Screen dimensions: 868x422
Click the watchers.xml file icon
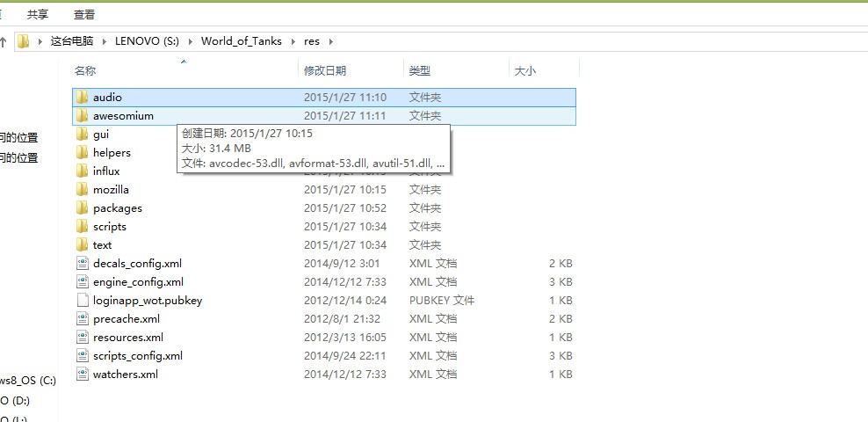pos(82,375)
